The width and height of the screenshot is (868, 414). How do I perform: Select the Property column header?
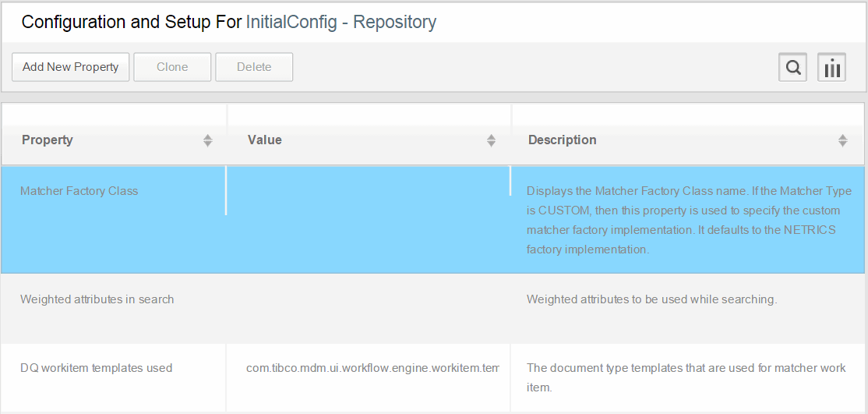(114, 140)
